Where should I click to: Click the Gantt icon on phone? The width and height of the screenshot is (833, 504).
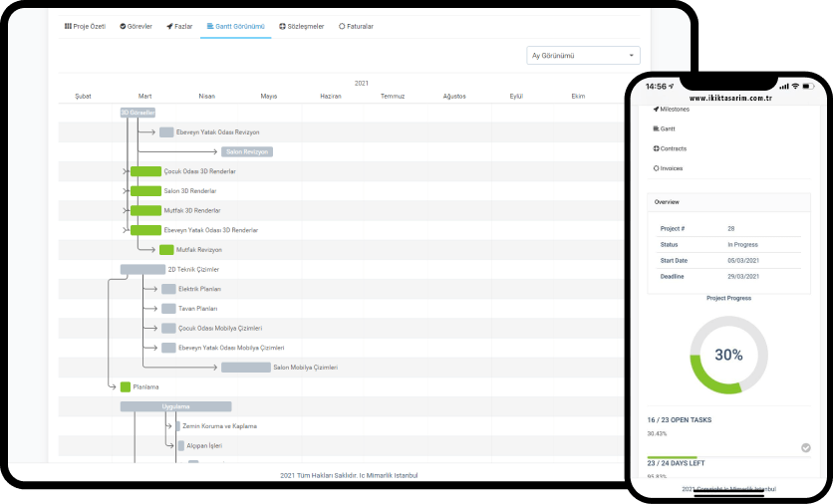click(x=655, y=128)
